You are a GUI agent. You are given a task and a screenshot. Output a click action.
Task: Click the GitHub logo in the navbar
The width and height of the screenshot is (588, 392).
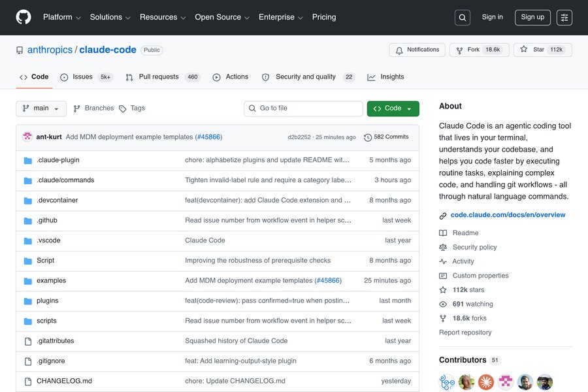coord(24,17)
